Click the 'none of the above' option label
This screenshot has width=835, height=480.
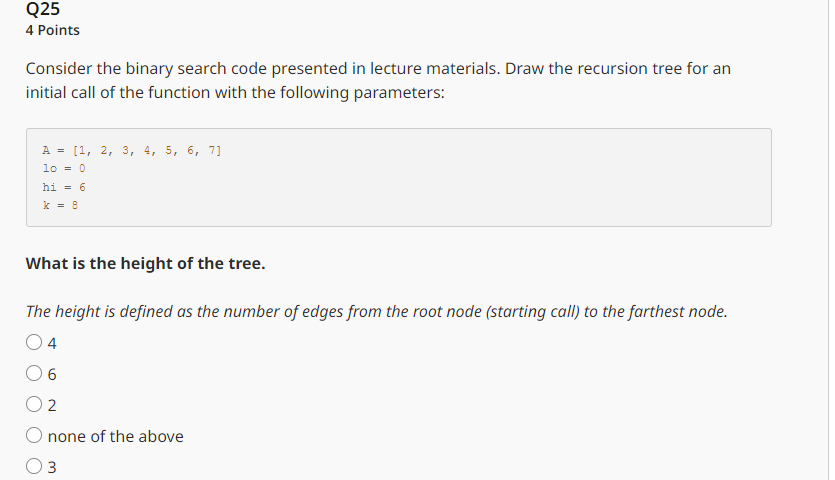(x=116, y=436)
